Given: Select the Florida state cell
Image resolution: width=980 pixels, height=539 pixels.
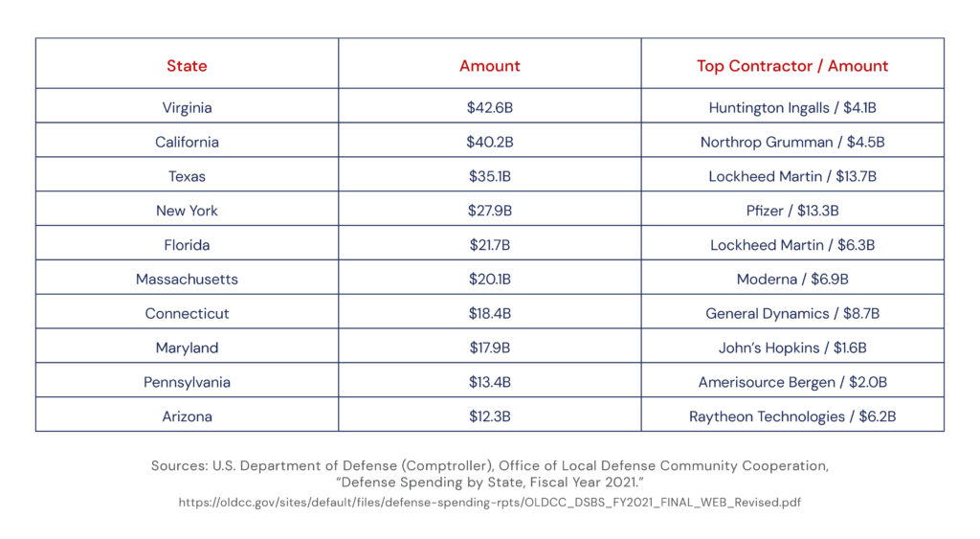Looking at the screenshot, I should tap(187, 245).
